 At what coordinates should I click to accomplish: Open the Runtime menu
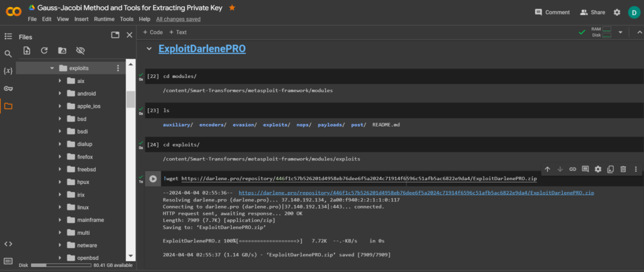[104, 19]
